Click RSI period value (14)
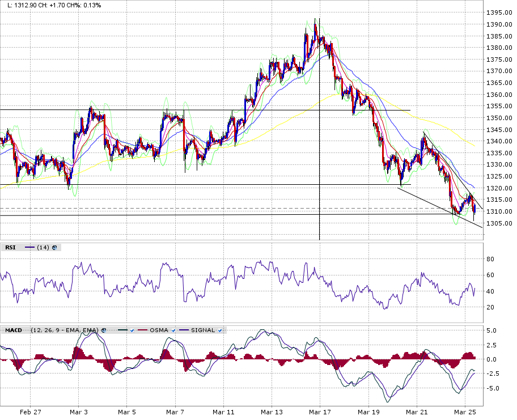Viewport: 517px width, 420px height. [x=43, y=248]
